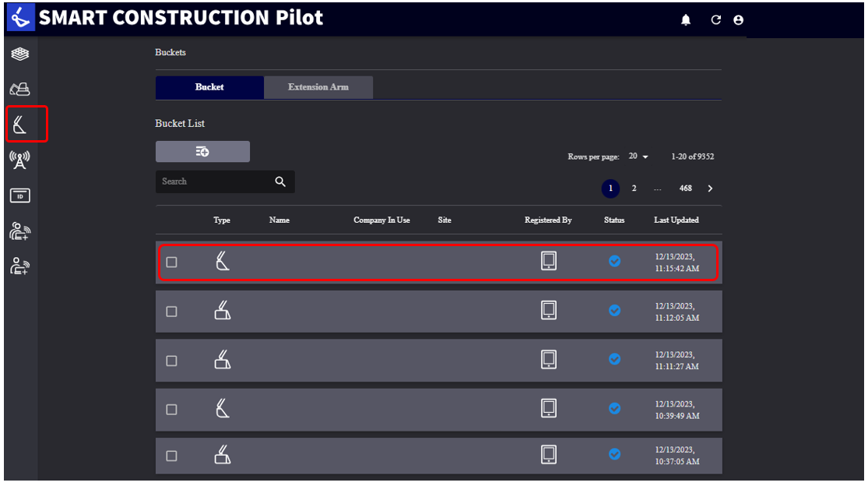Click the notification bell icon
Screen dimensions: 868x486
click(686, 20)
